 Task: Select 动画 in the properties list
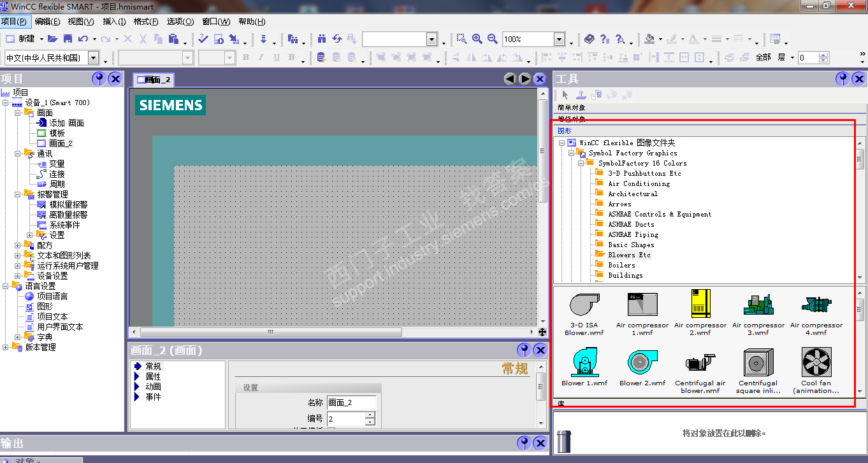(x=153, y=387)
